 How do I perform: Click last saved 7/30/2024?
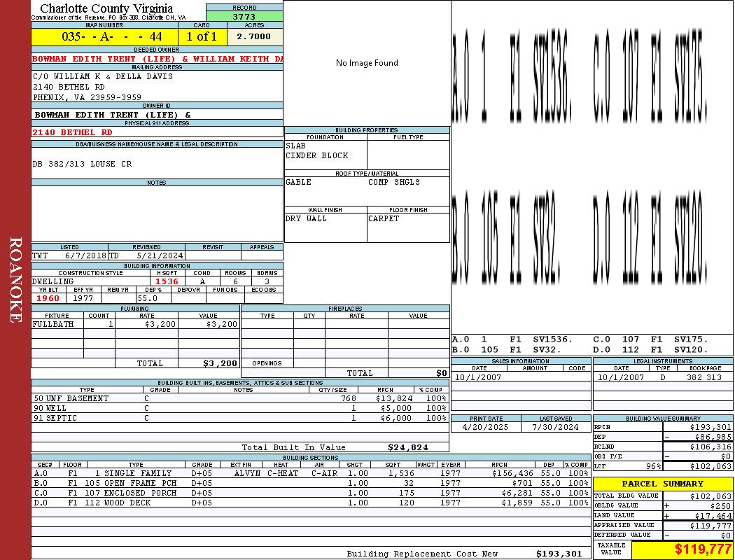(x=556, y=428)
